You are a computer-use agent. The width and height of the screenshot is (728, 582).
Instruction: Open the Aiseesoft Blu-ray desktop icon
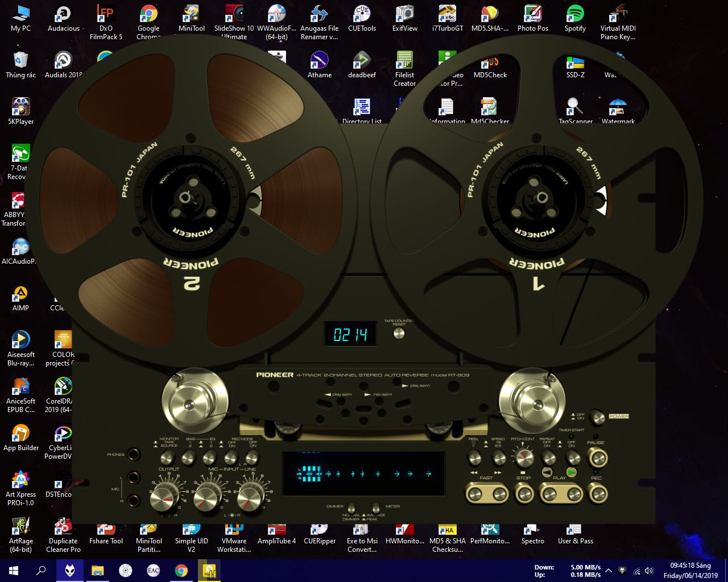[21, 349]
